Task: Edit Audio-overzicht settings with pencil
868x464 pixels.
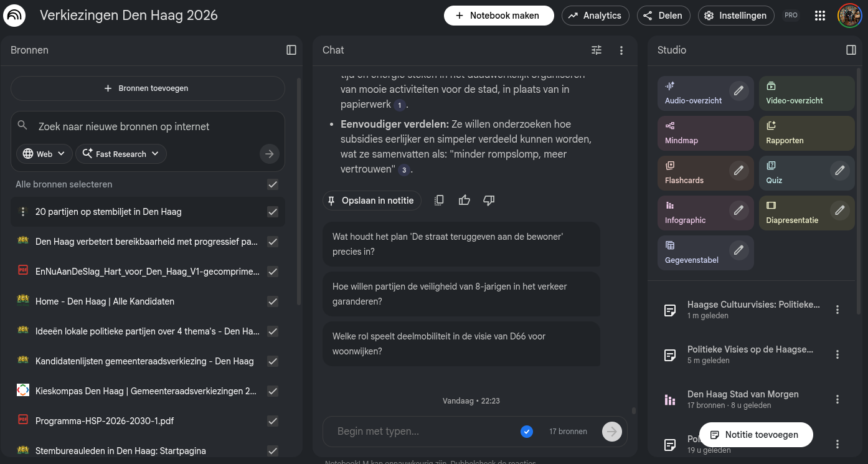Action: [x=738, y=91]
